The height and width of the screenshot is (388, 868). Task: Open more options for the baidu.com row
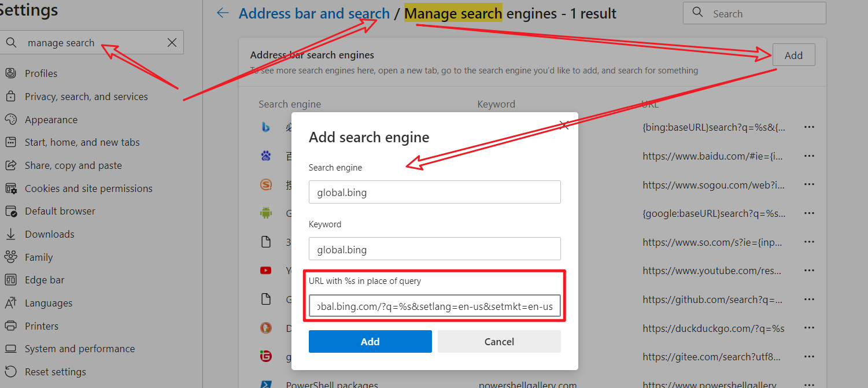pos(809,156)
